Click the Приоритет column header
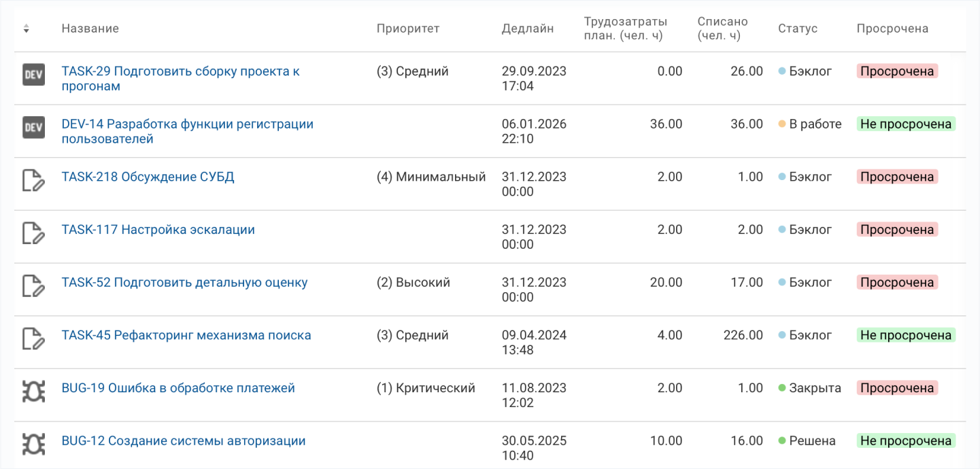 [x=408, y=29]
